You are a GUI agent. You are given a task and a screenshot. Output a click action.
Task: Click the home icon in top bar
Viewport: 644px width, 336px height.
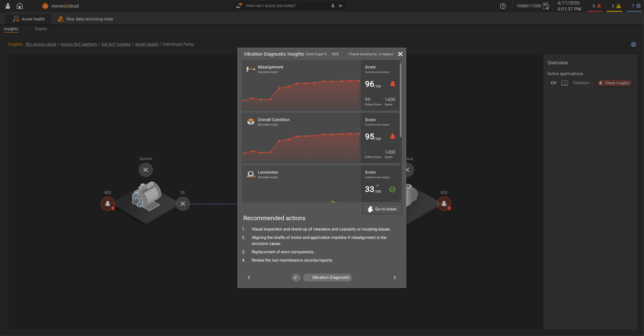point(19,6)
